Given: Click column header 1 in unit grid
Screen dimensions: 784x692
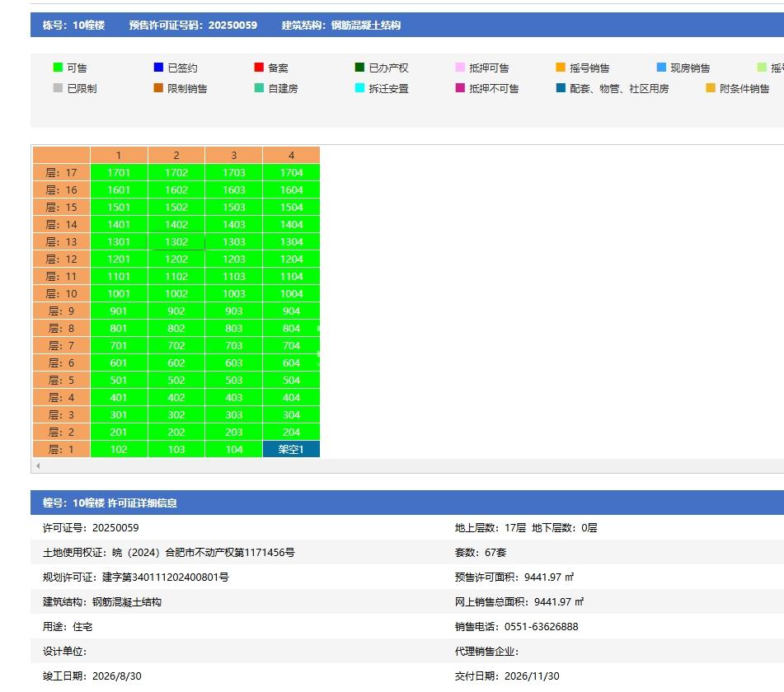Looking at the screenshot, I should pyautogui.click(x=119, y=156).
